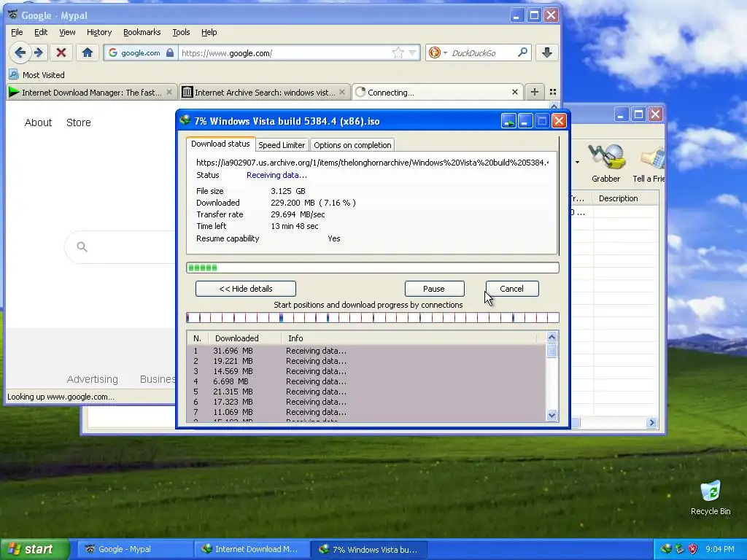Open the View menu in Mypal

tap(67, 32)
